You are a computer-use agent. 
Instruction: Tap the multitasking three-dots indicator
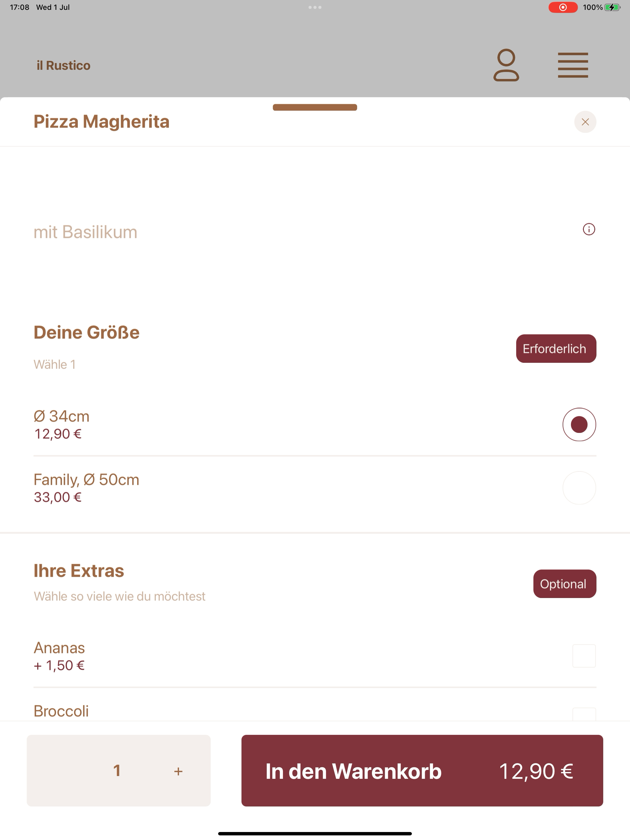coord(315,7)
